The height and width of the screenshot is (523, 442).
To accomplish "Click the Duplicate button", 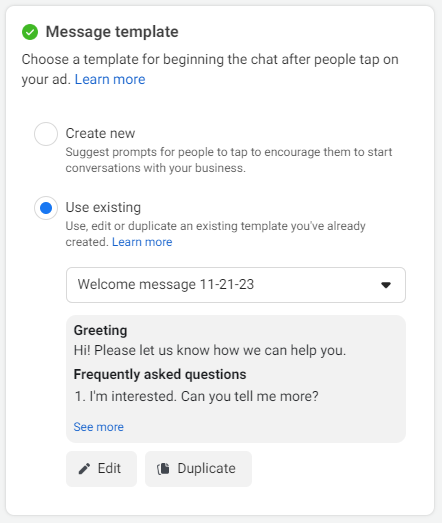I will tap(198, 469).
